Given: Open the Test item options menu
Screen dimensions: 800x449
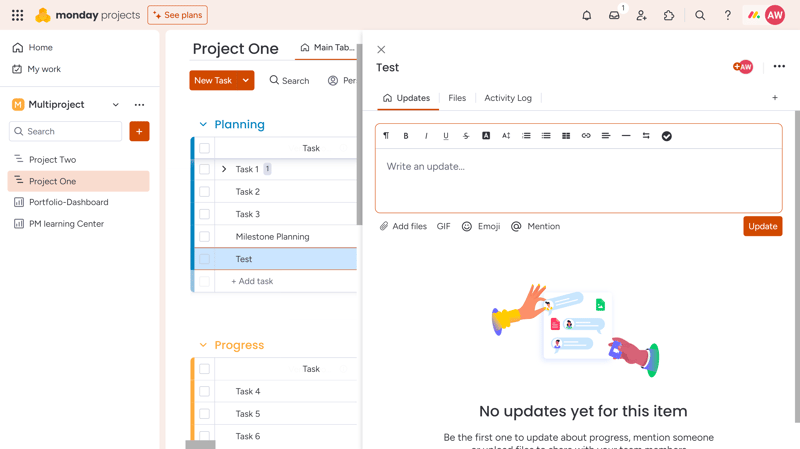Looking at the screenshot, I should pyautogui.click(x=779, y=66).
